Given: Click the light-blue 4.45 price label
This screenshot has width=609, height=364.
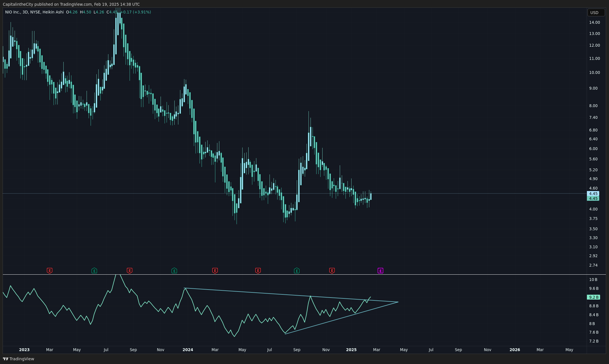Looking at the screenshot, I should 593,194.
